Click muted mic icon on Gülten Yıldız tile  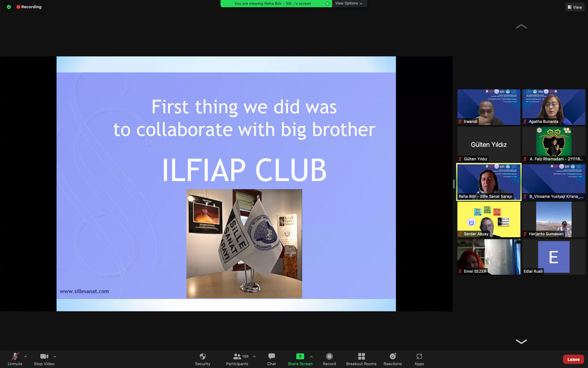pyautogui.click(x=460, y=159)
